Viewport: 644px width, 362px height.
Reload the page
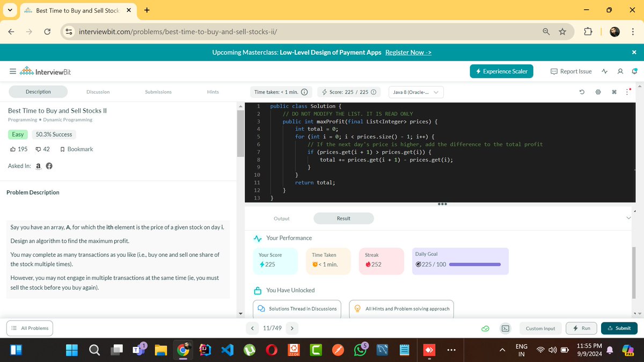click(x=47, y=32)
